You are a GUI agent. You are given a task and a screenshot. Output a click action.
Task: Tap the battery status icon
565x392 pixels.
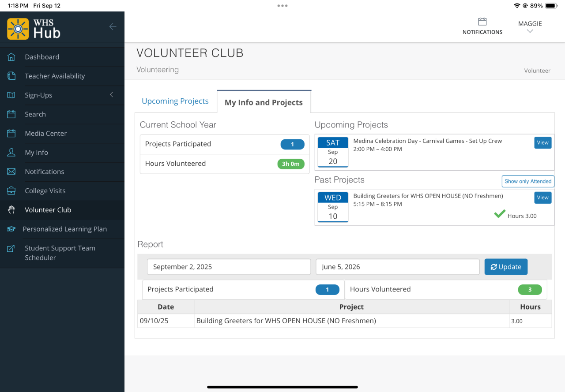pos(552,6)
